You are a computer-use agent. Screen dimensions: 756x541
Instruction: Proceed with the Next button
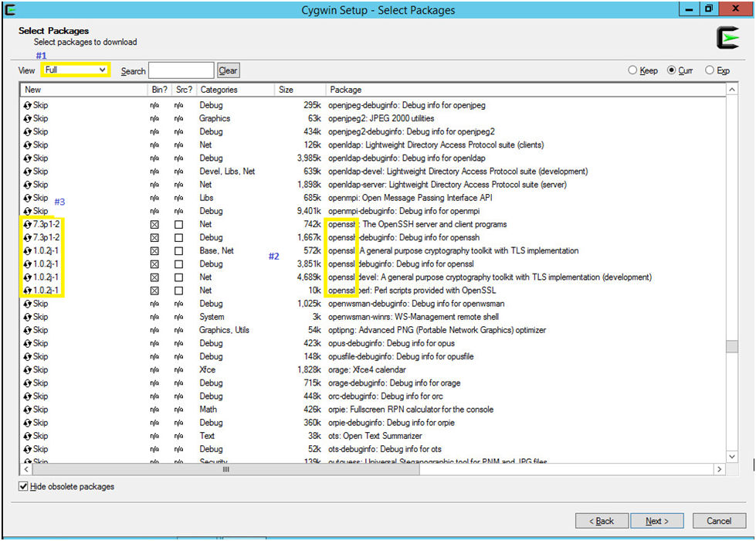pyautogui.click(x=657, y=521)
